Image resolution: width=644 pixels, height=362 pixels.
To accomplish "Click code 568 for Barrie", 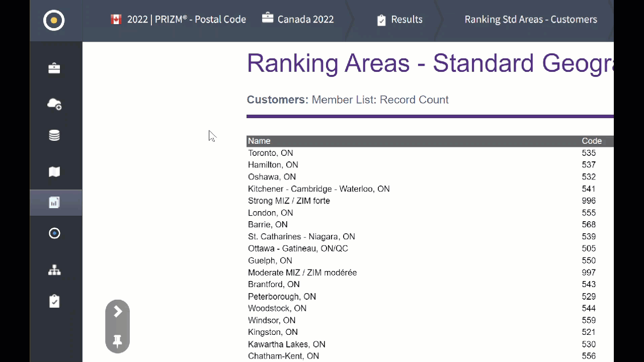I will pyautogui.click(x=589, y=225).
